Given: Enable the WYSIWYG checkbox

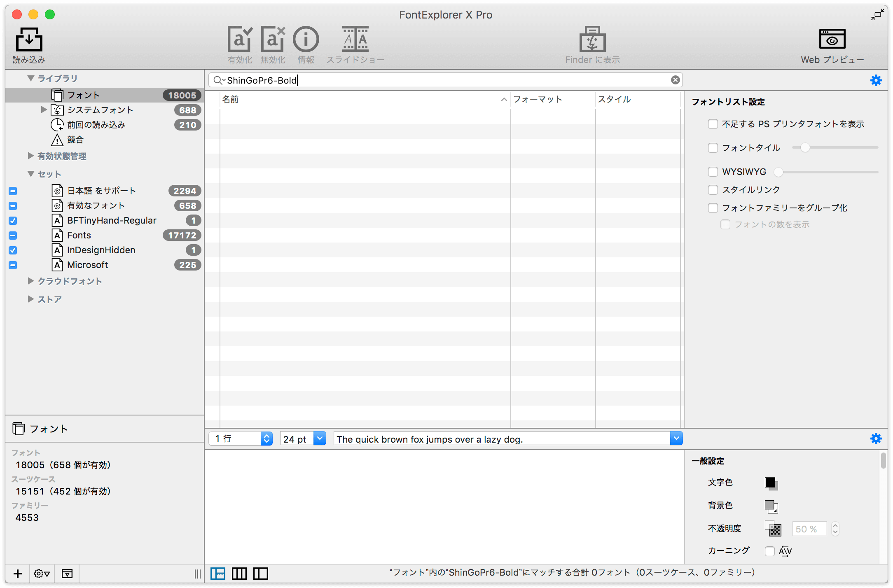Looking at the screenshot, I should pos(713,172).
